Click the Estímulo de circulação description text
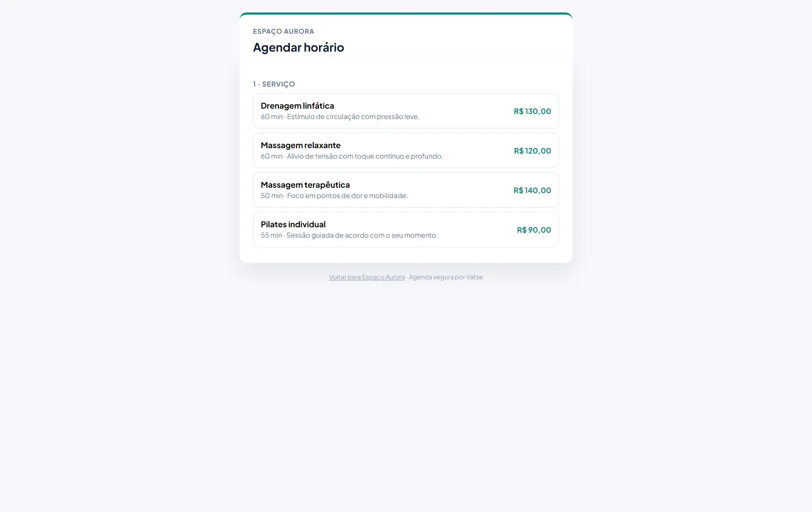This screenshot has width=812, height=512. tap(353, 117)
